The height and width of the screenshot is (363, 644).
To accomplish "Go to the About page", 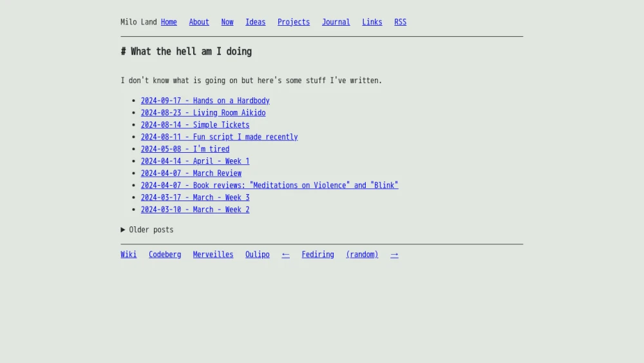I will click(199, 22).
